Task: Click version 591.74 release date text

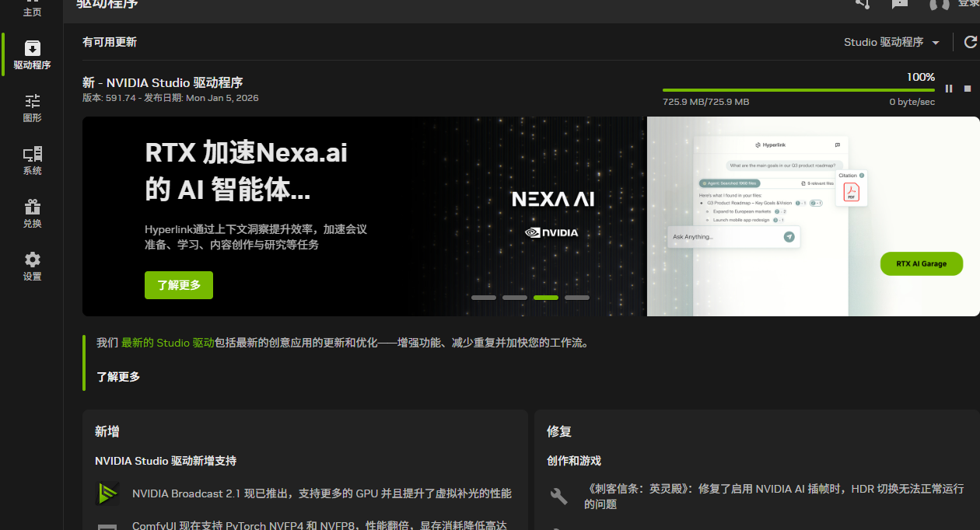Action: [170, 98]
